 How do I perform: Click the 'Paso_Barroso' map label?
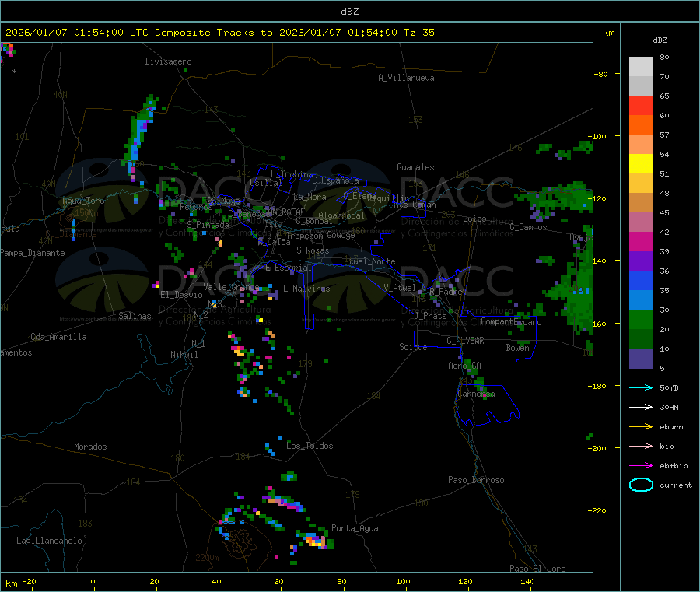(476, 480)
